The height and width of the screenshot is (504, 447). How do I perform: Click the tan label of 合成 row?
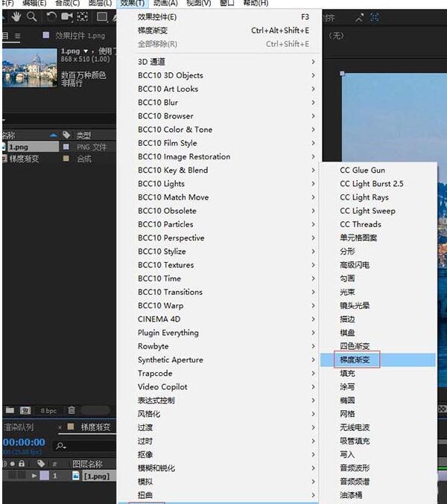(66, 158)
